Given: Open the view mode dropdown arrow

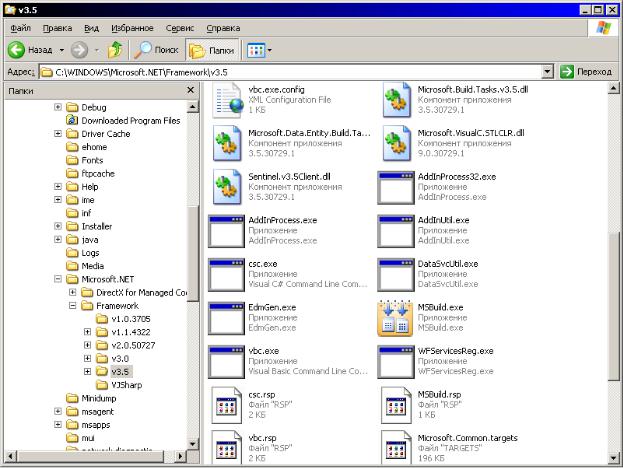Looking at the screenshot, I should (270, 50).
